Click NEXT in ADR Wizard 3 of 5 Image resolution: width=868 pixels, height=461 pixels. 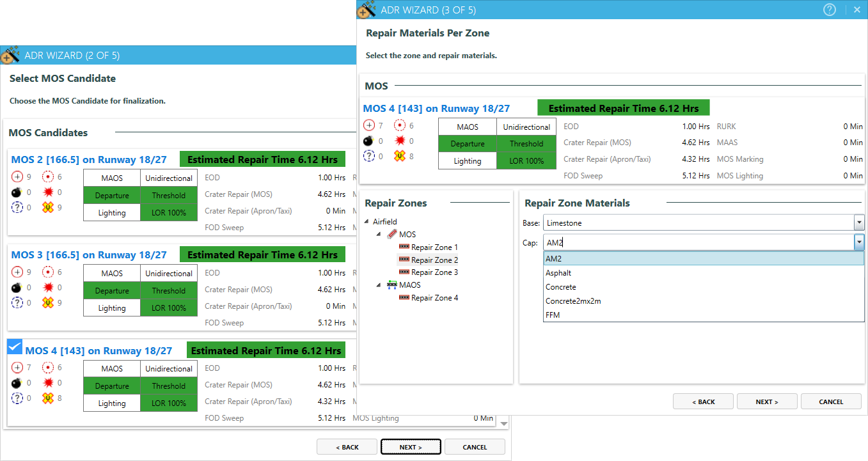coord(766,402)
